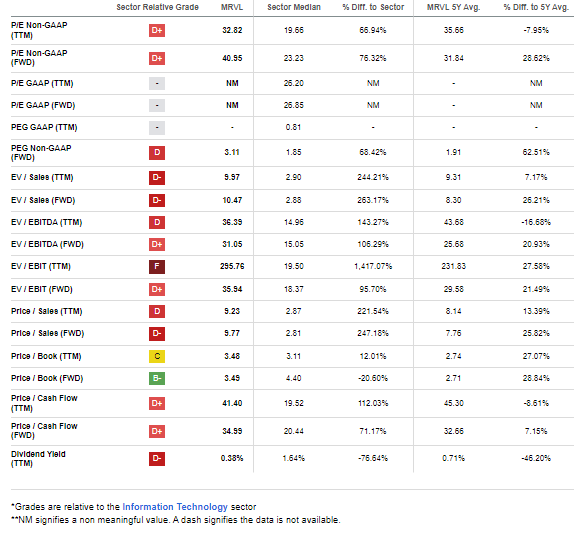Click the D- grade badge for Dividend Yield (TTM)
The width and height of the screenshot is (579, 533).
pyautogui.click(x=157, y=458)
